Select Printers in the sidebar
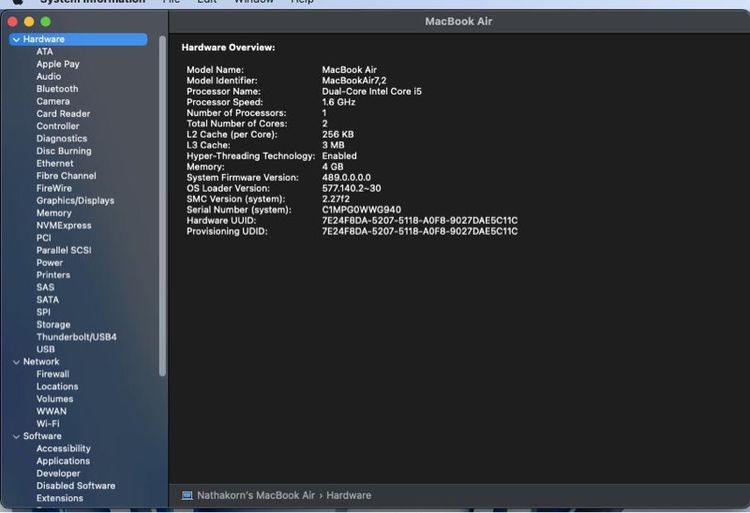Image resolution: width=750 pixels, height=513 pixels. point(53,275)
